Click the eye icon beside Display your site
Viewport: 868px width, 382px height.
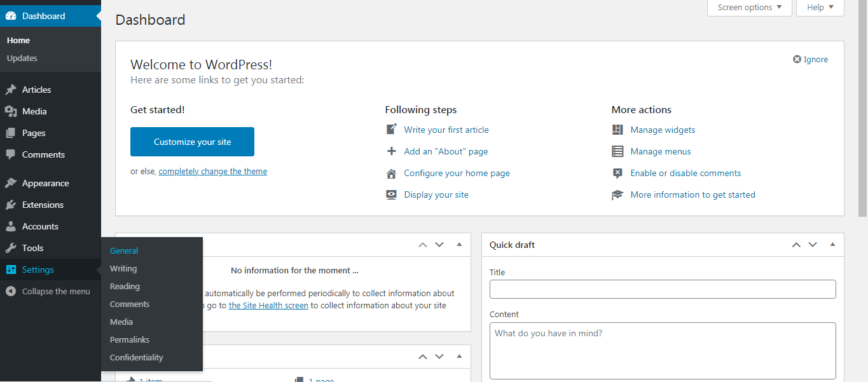point(392,194)
